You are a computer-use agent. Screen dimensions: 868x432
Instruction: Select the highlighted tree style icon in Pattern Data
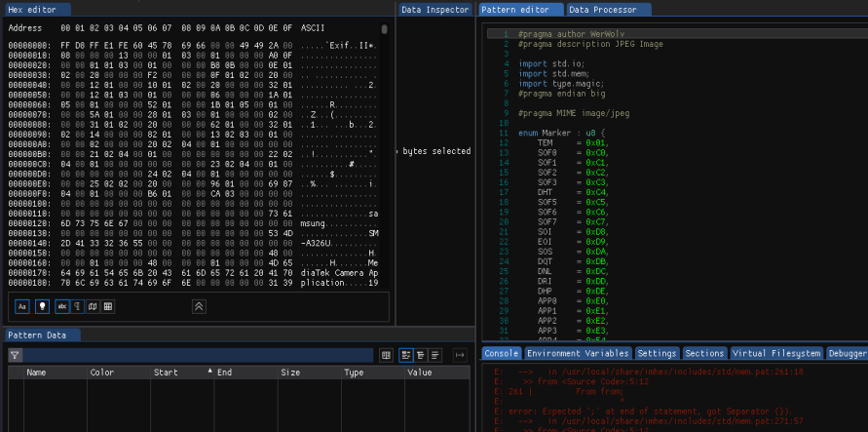click(406, 356)
